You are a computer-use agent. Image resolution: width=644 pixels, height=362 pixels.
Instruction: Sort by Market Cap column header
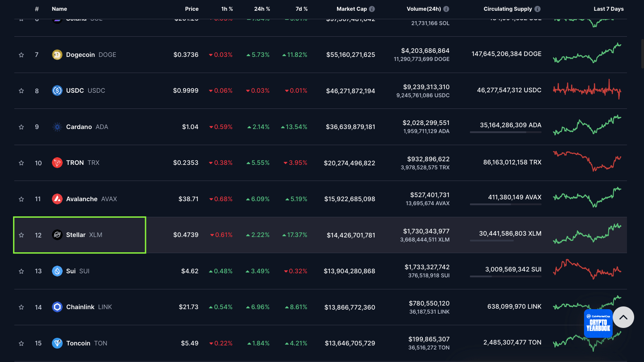tap(352, 9)
